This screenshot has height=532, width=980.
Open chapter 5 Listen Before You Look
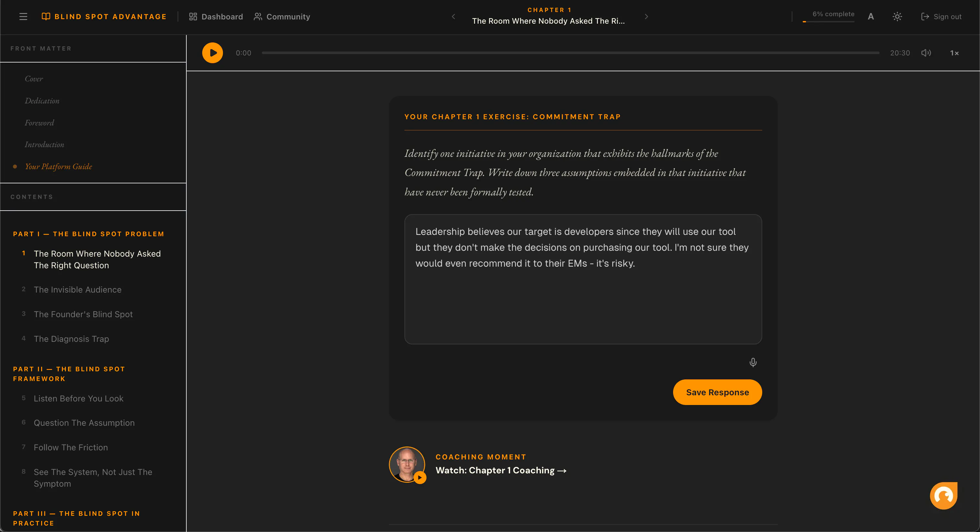pyautogui.click(x=78, y=399)
